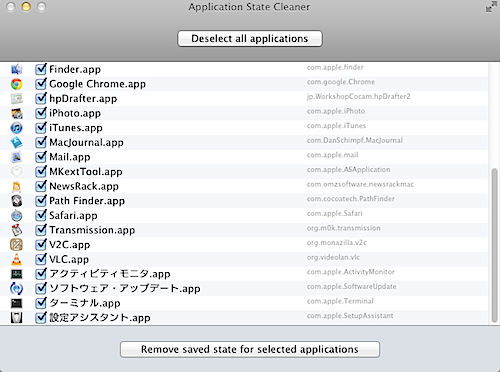Click the Finder.app icon
The height and width of the screenshot is (372, 500).
[x=16, y=69]
